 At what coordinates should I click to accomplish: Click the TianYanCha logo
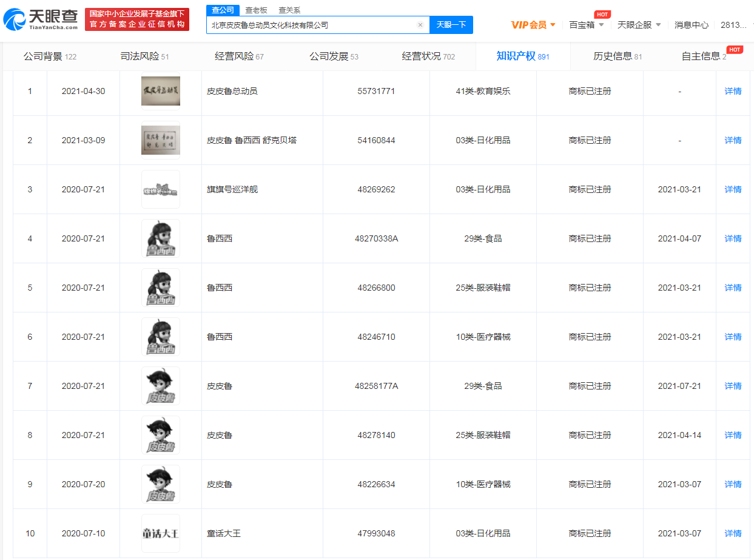pyautogui.click(x=41, y=19)
